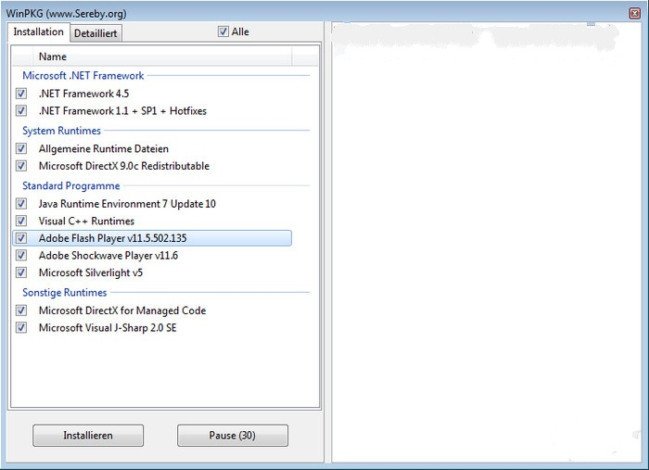Uncheck .NET Framework 4.5 checkbox

[21, 94]
